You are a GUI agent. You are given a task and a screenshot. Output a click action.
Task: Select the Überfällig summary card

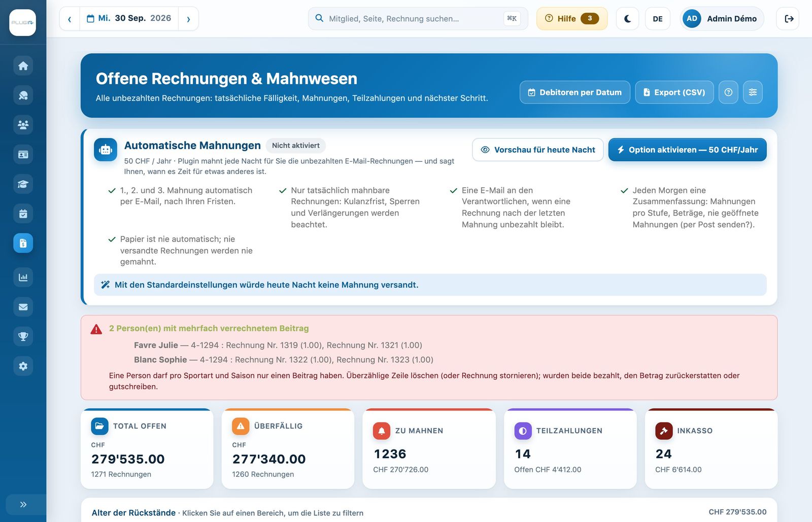288,449
